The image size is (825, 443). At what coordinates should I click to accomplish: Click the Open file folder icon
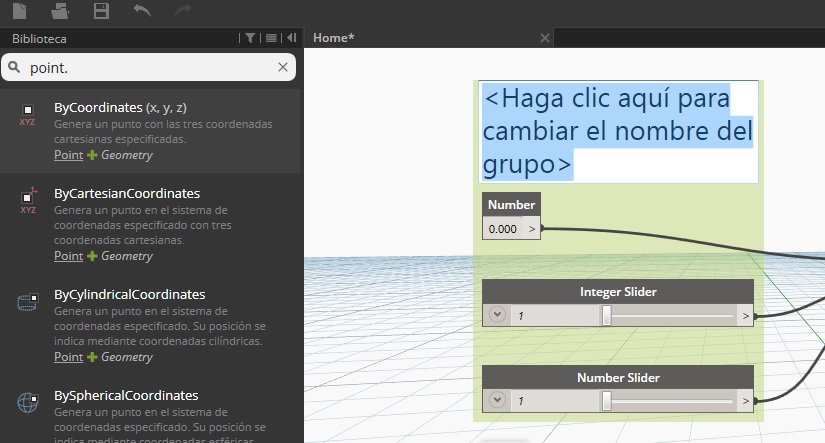[x=60, y=11]
